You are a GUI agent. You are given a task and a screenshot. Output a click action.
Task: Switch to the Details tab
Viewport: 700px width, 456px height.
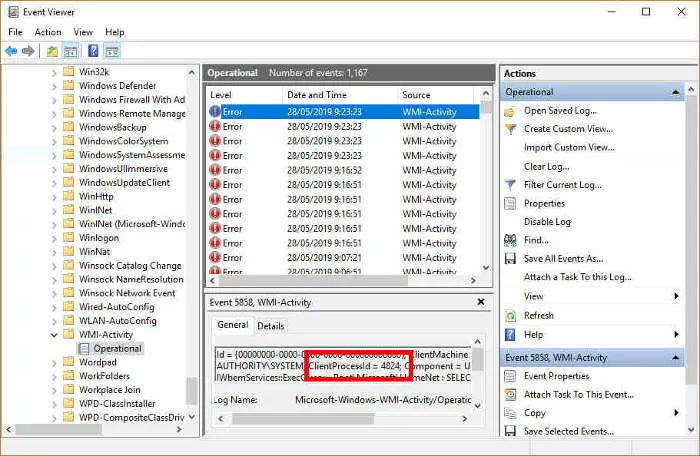[x=271, y=326]
